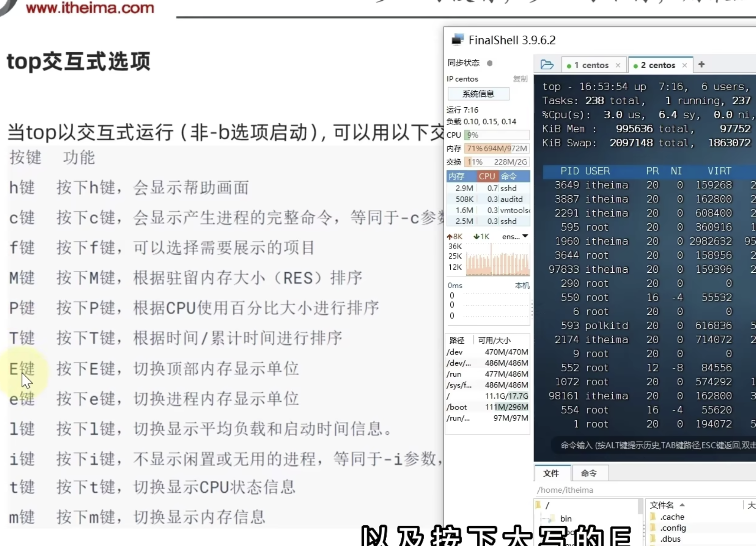
Task: Click the 负载 load average text
Action: click(x=481, y=122)
